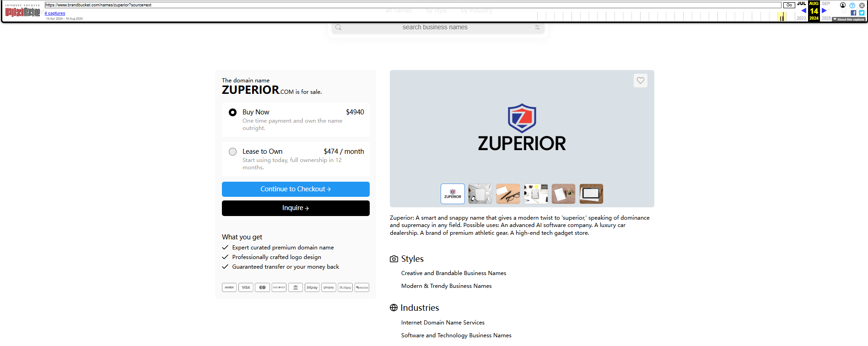Image resolution: width=868 pixels, height=346 pixels.
Task: Click the Alipay payment icon
Action: click(x=345, y=287)
